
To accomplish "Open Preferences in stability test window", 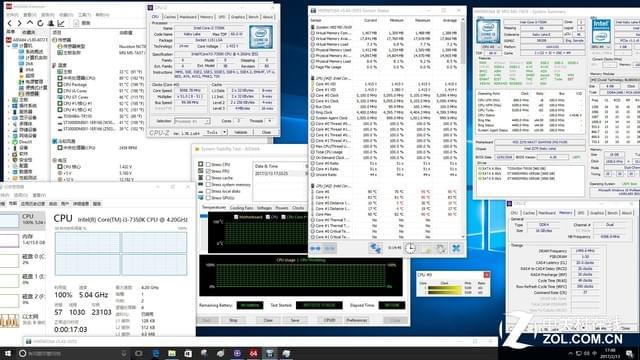I will pos(356,320).
